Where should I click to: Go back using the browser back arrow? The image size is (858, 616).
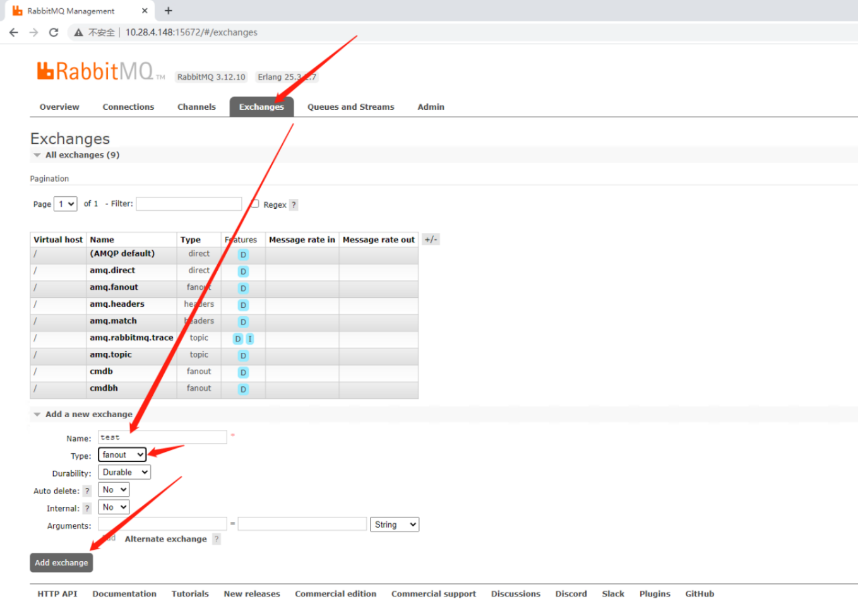pyautogui.click(x=14, y=32)
